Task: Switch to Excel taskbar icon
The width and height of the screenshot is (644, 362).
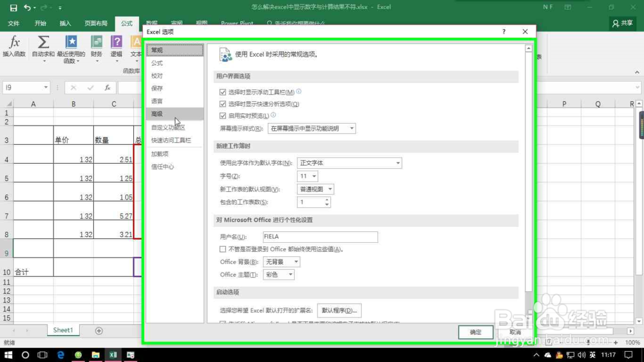Action: (113, 355)
